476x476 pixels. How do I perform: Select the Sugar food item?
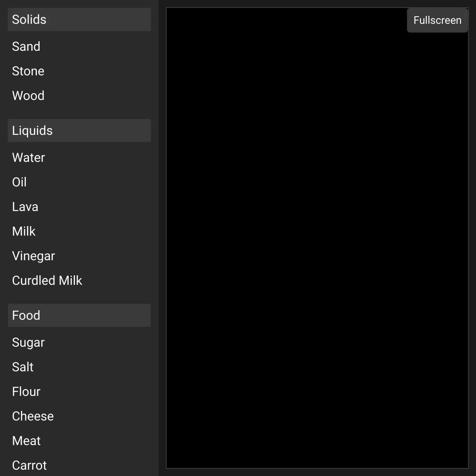click(79, 342)
